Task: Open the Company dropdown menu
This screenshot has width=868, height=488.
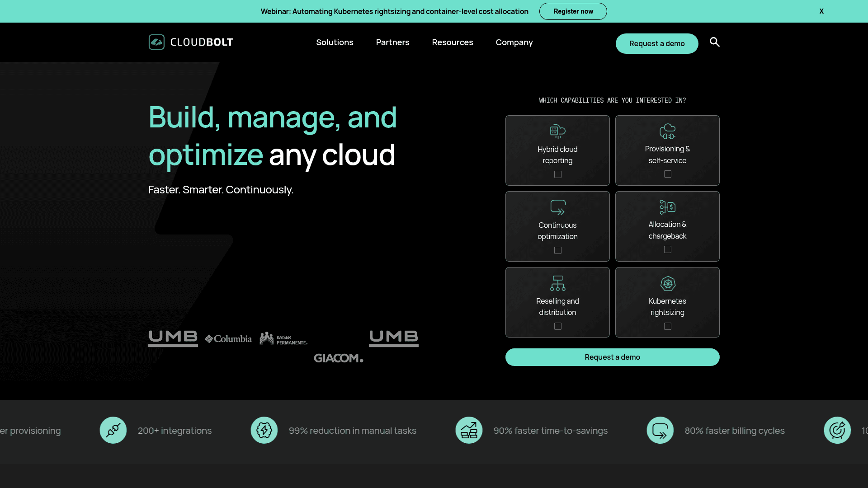Action: click(x=514, y=42)
